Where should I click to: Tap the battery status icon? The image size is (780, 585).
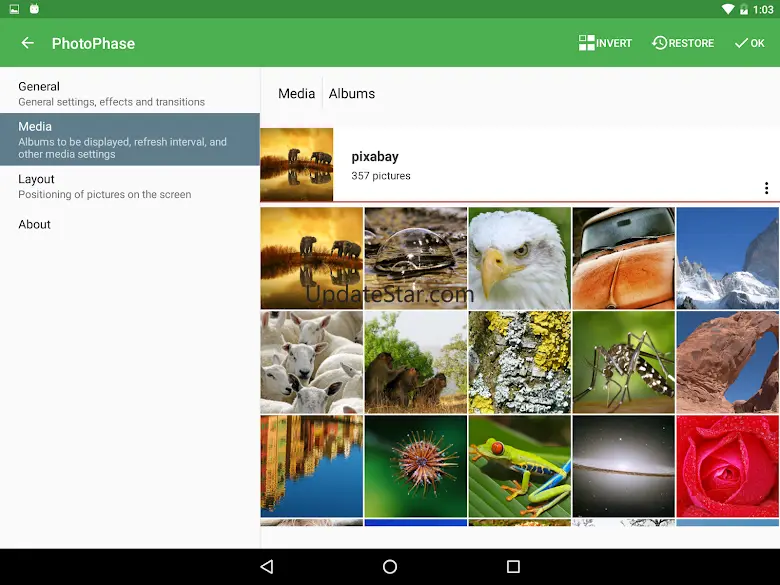click(744, 9)
